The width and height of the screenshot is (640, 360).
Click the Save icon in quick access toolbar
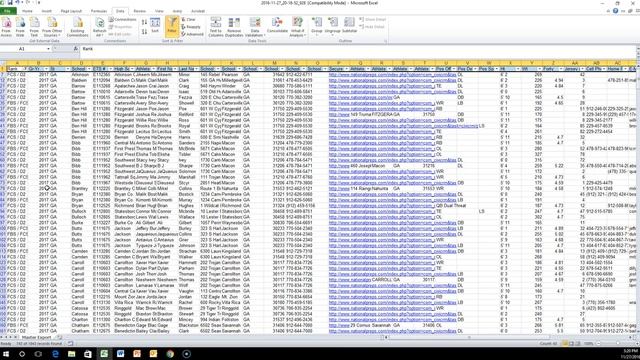tap(10, 2)
